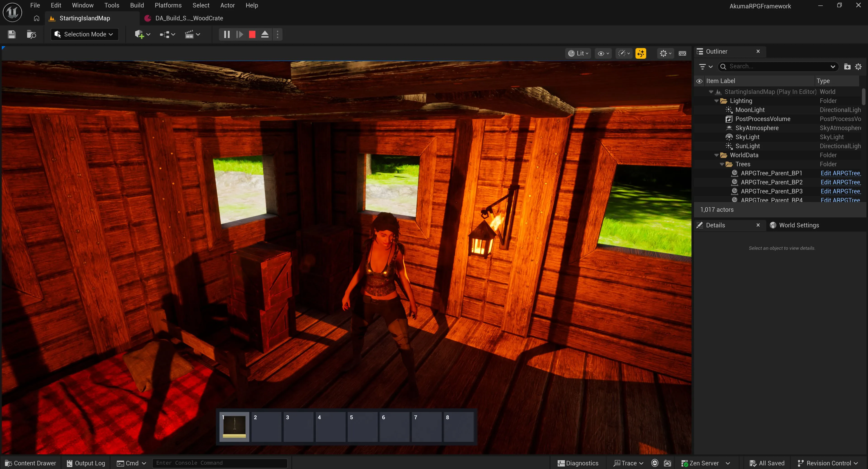The width and height of the screenshot is (868, 469).
Task: Collapse the Lighting folder
Action: [x=716, y=101]
